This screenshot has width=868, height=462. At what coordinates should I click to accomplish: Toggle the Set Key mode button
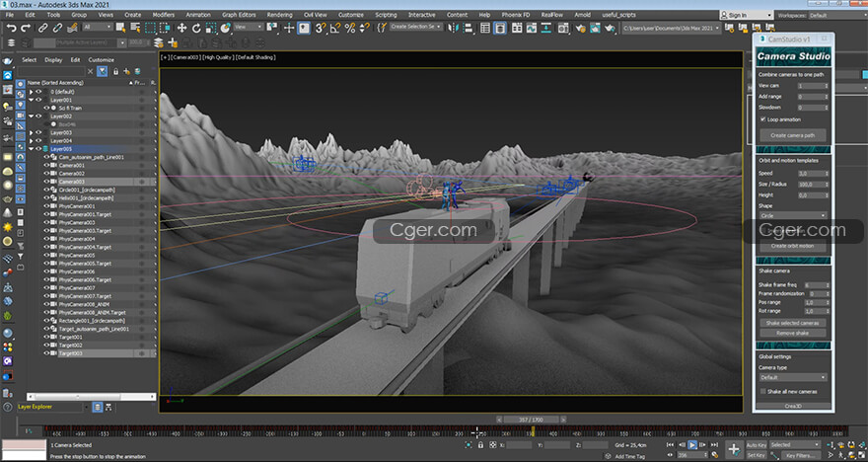click(x=757, y=455)
